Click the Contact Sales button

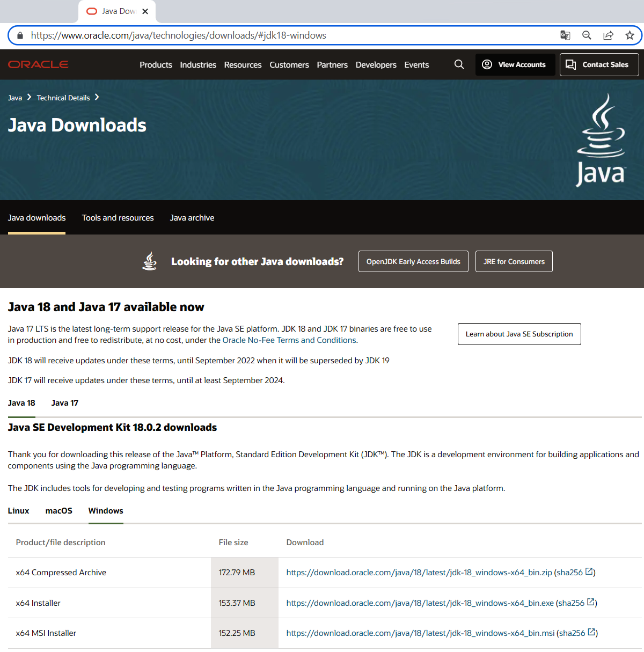[x=599, y=64]
